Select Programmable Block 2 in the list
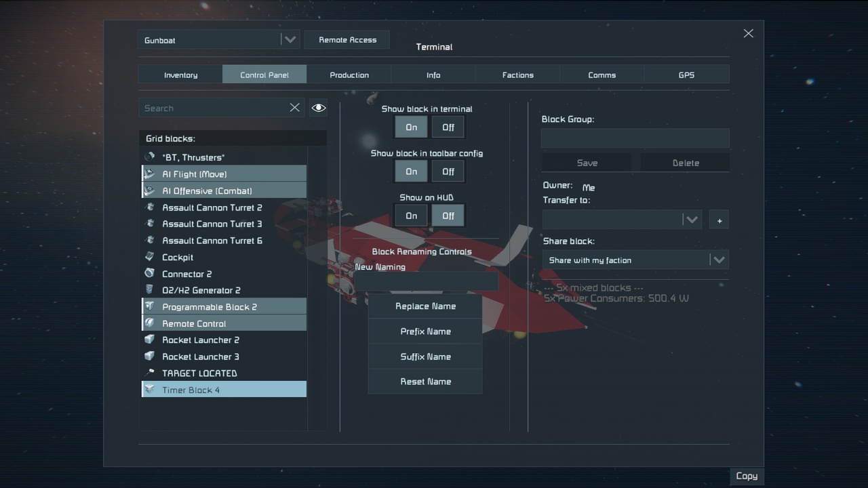Image resolution: width=868 pixels, height=488 pixels. point(224,307)
